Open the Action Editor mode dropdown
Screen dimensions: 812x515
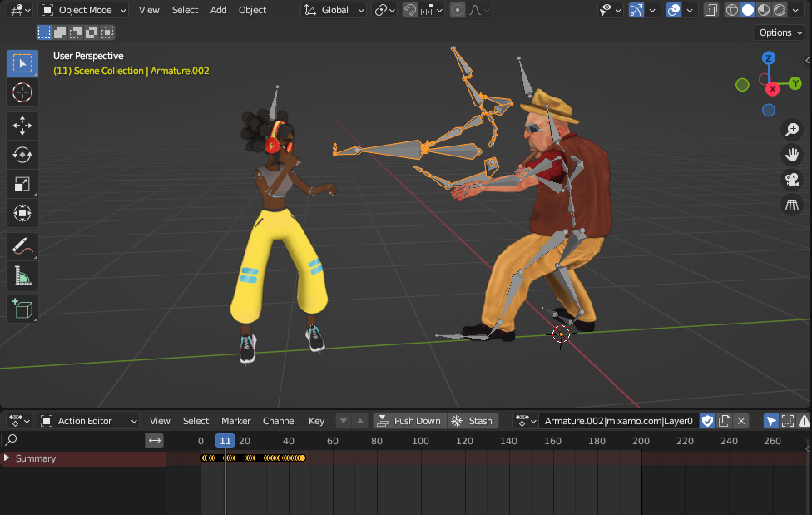(x=88, y=421)
